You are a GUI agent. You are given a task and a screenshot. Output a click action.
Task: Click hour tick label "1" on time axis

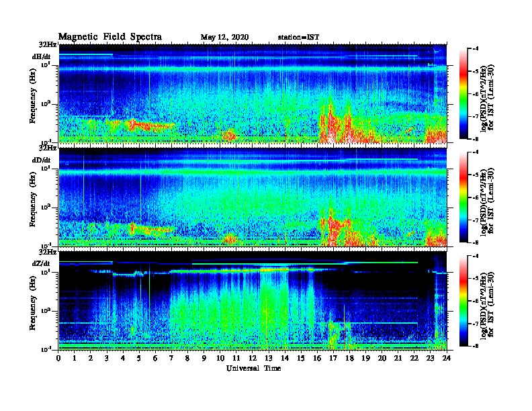(x=75, y=359)
